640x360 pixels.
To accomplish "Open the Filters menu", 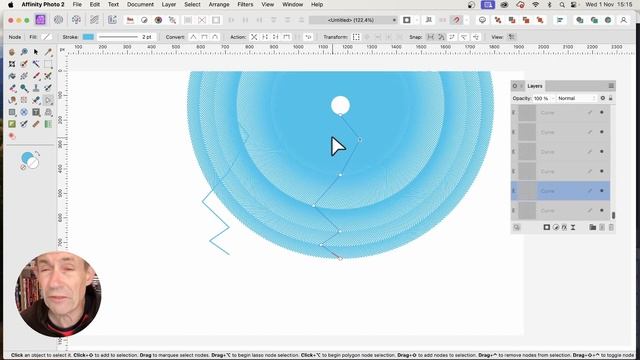I will pyautogui.click(x=245, y=4).
